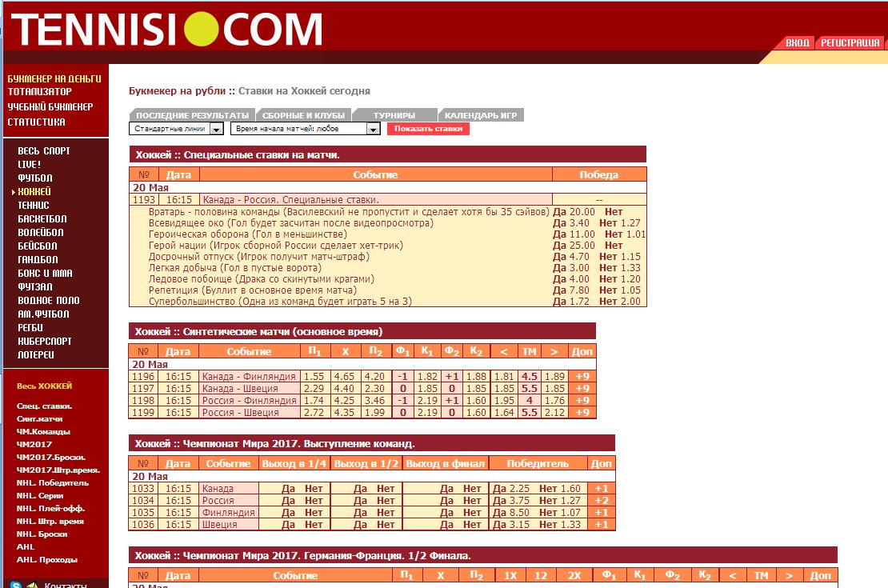Select Футбол in the sports sidebar
The image size is (888, 588).
tap(34, 178)
